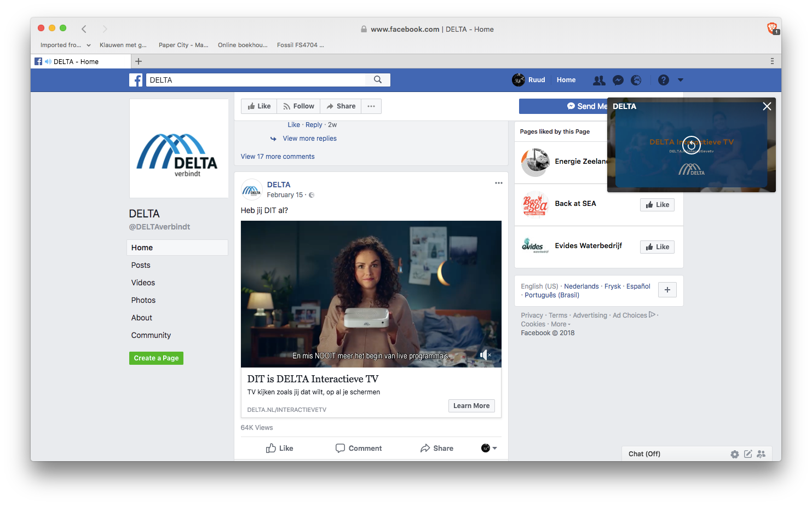Switch language to Nederlands
This screenshot has width=812, height=505.
tap(581, 286)
